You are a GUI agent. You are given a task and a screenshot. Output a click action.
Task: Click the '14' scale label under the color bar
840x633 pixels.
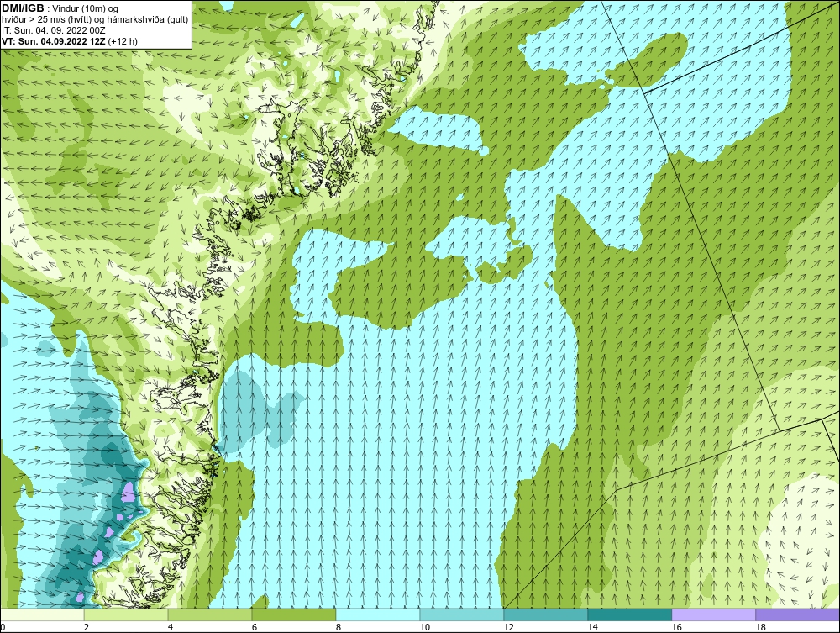click(x=592, y=627)
